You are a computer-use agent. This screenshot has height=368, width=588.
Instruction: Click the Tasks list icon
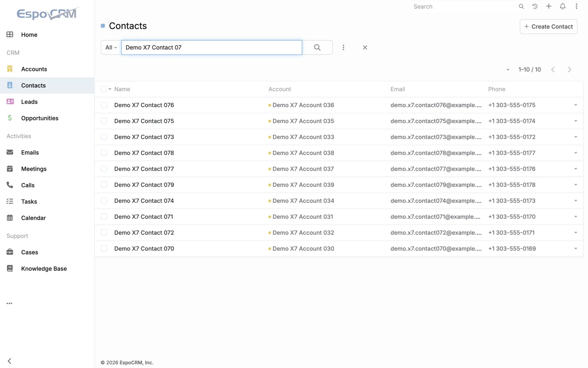click(x=10, y=201)
